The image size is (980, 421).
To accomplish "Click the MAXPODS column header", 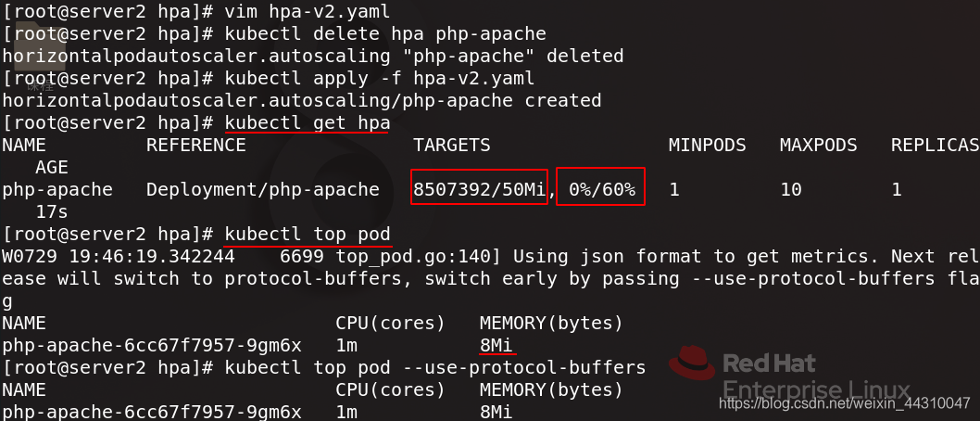I will tap(818, 146).
